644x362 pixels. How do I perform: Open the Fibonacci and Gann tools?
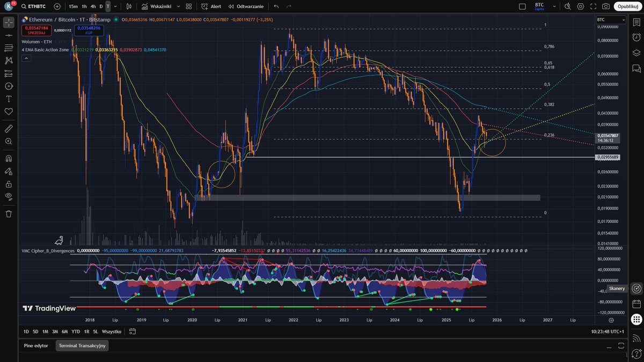click(x=9, y=48)
